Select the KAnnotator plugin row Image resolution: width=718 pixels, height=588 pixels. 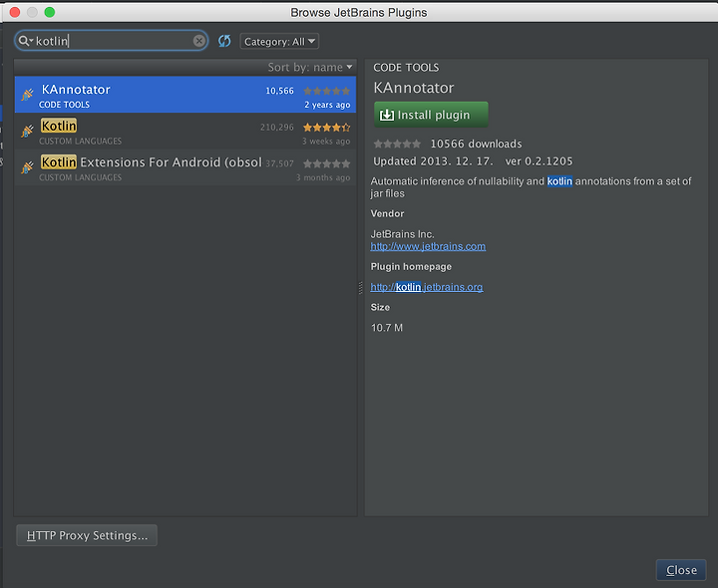click(185, 95)
